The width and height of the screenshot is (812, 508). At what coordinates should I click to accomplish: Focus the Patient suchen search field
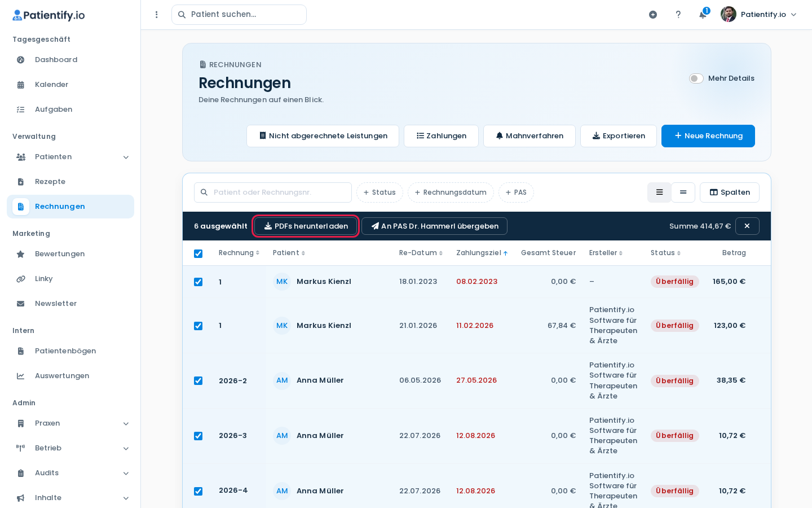pyautogui.click(x=239, y=15)
